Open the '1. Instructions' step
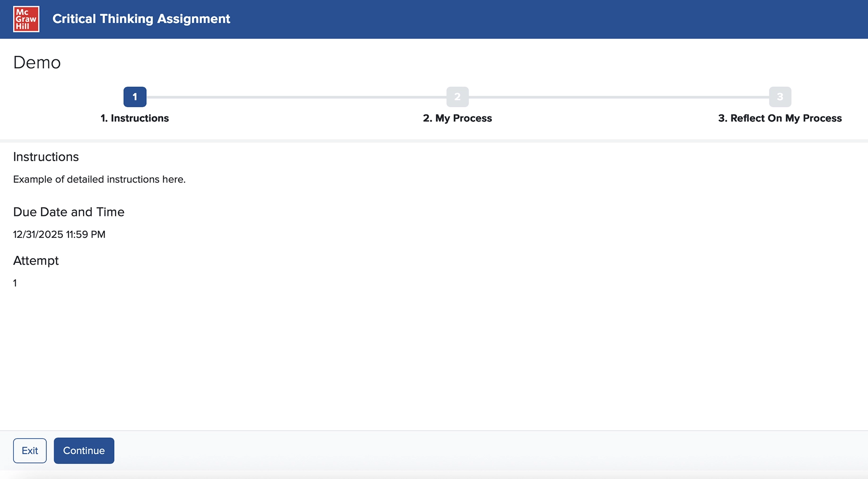 134,118
